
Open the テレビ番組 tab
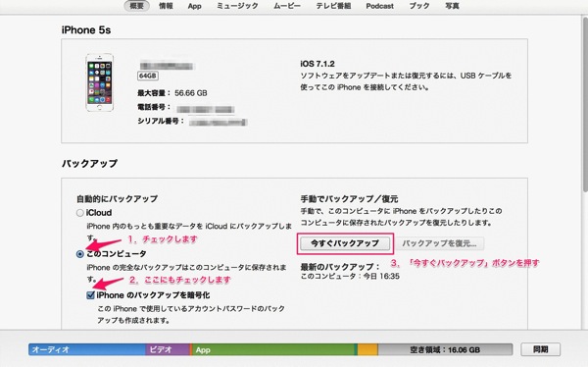(x=333, y=6)
